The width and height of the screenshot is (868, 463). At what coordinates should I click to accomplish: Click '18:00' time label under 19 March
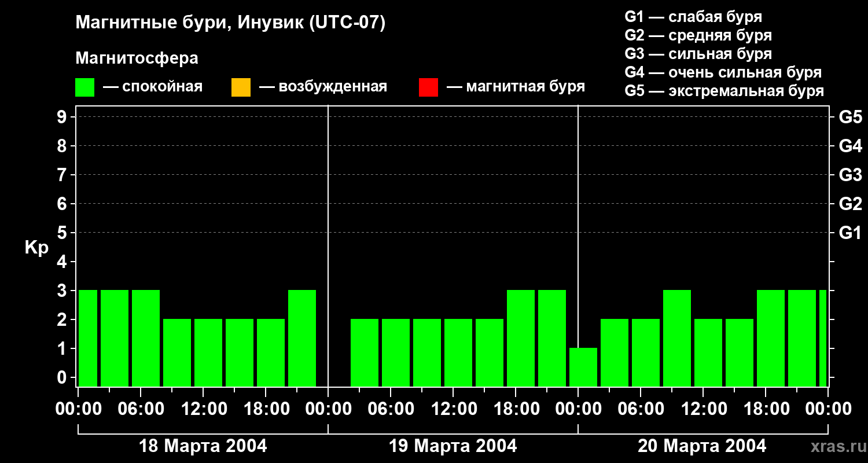tap(516, 409)
